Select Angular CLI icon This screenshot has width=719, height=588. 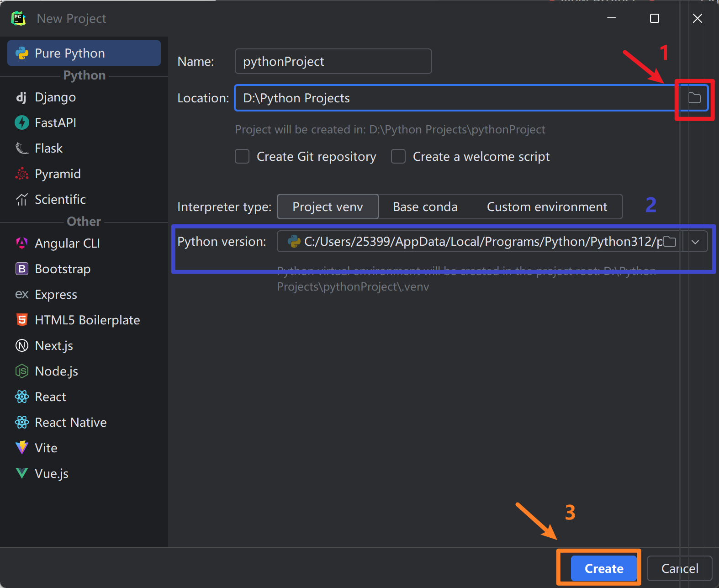coord(21,243)
